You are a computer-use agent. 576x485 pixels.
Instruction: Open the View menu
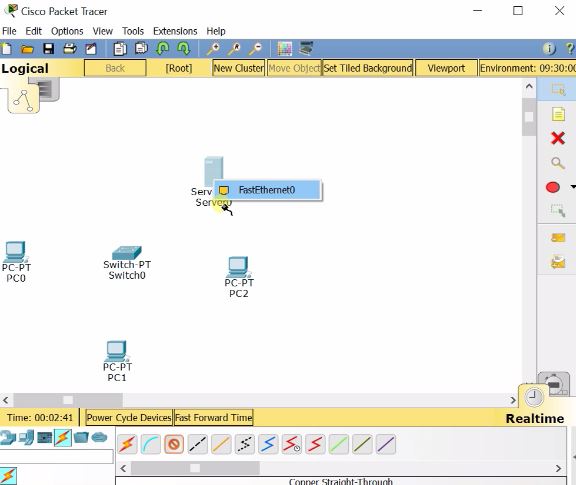[102, 31]
